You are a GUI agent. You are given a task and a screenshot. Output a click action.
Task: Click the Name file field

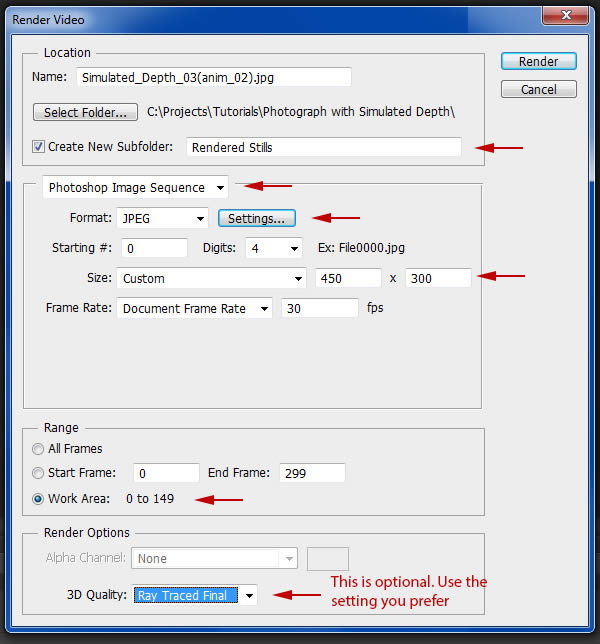pyautogui.click(x=214, y=77)
